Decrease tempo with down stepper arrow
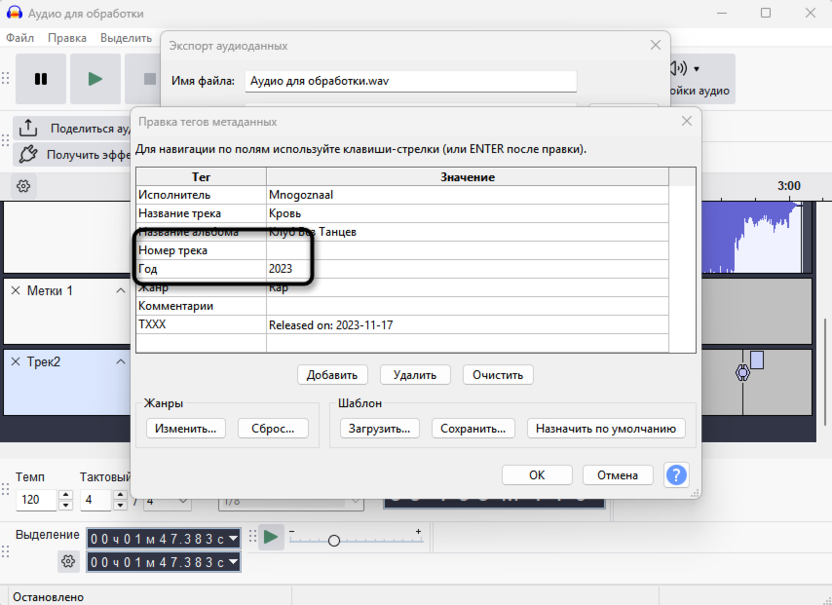 tap(66, 505)
